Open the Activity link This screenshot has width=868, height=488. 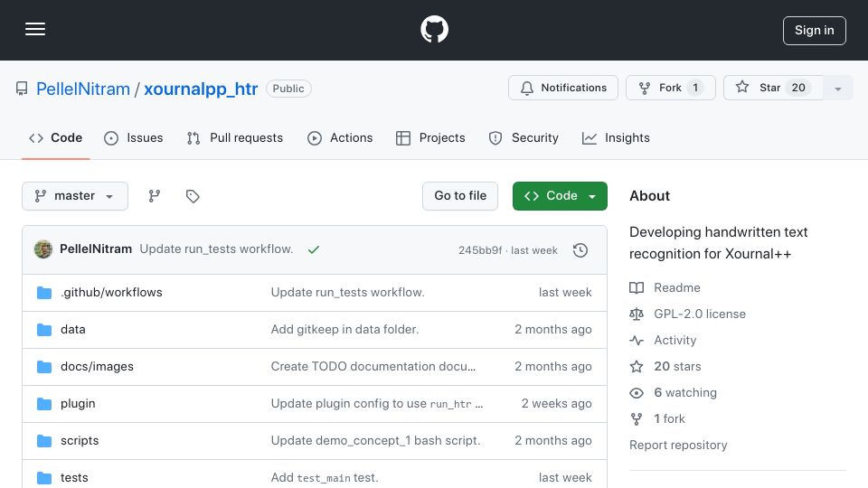675,341
